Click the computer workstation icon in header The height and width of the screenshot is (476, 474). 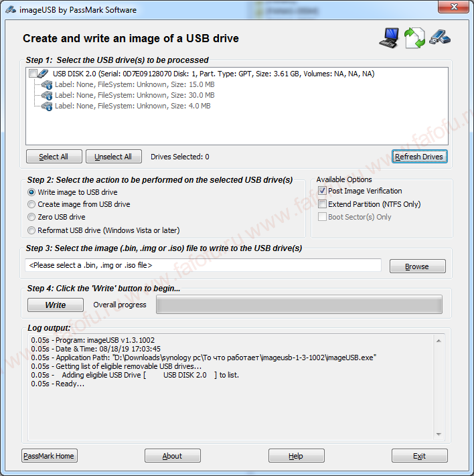pos(389,38)
